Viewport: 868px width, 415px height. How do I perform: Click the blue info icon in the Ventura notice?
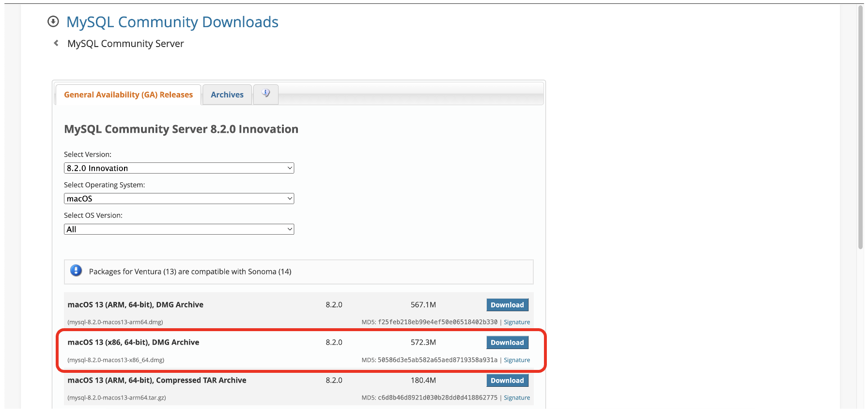click(x=76, y=271)
